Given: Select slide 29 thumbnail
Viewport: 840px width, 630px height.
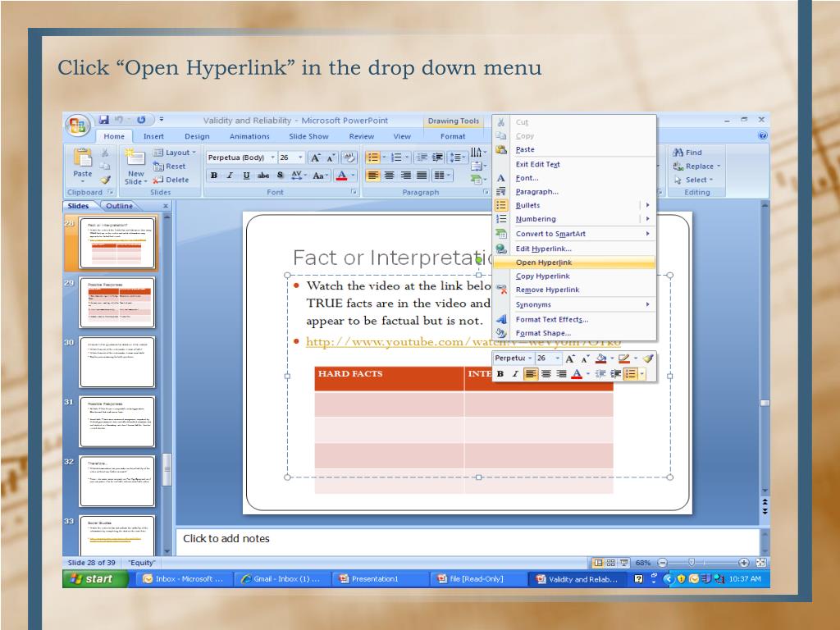Looking at the screenshot, I should point(116,302).
